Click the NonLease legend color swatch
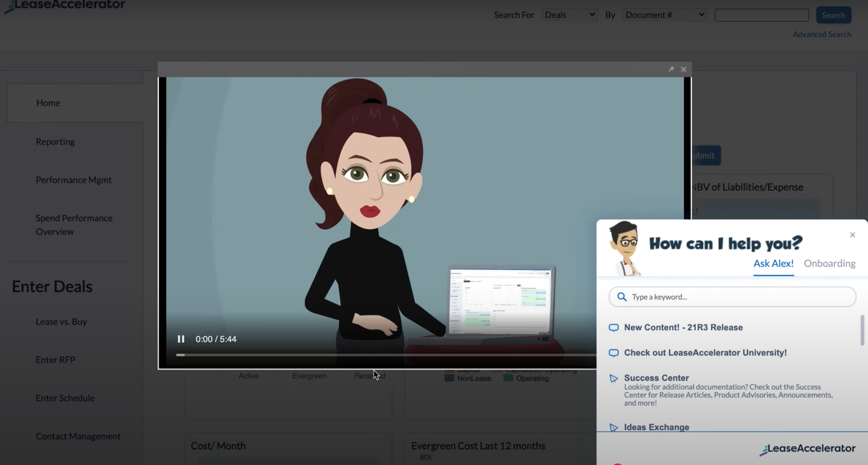The height and width of the screenshot is (465, 868). coord(449,378)
